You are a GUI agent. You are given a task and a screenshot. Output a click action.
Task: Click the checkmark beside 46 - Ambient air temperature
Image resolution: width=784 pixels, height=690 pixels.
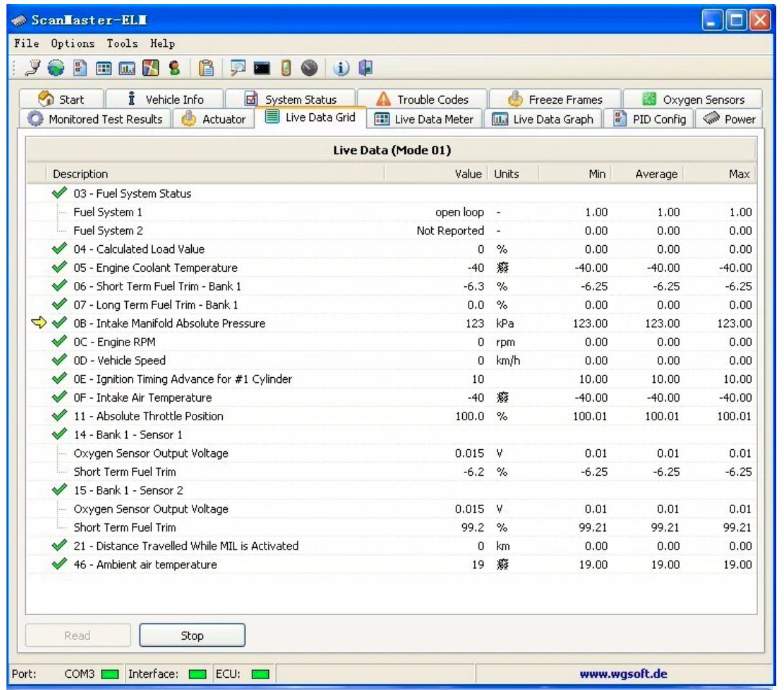[x=59, y=564]
